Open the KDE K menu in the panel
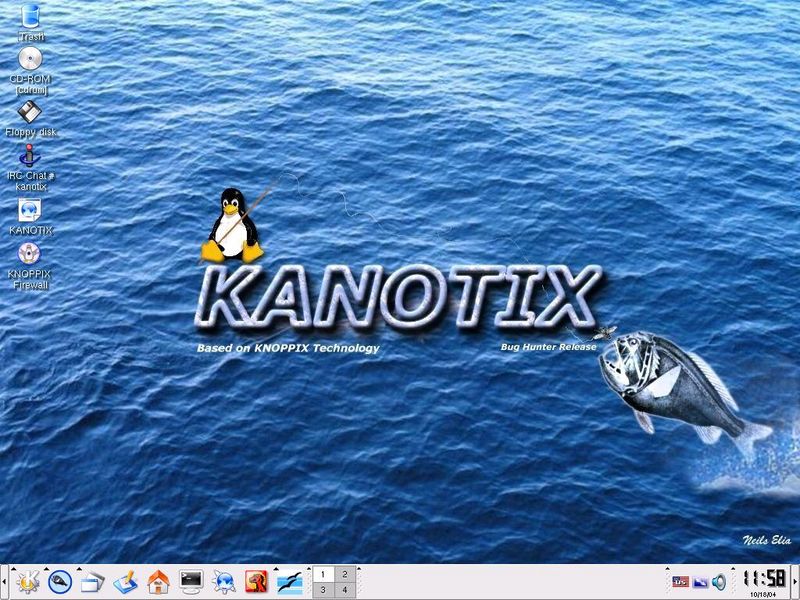This screenshot has height=600, width=800. pos(28,582)
